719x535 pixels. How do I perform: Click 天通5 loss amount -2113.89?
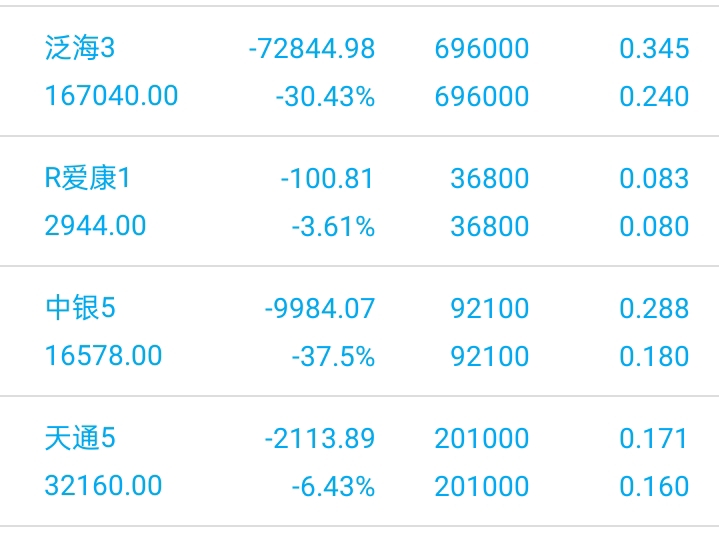320,438
